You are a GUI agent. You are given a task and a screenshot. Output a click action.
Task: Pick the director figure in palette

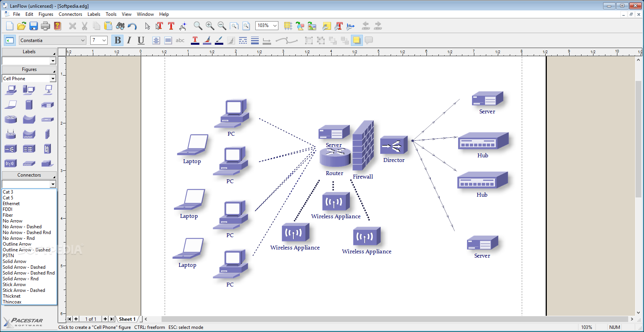(11, 149)
